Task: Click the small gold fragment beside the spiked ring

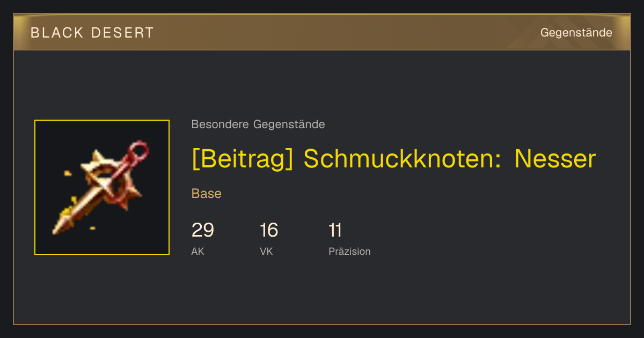Action: click(x=68, y=173)
